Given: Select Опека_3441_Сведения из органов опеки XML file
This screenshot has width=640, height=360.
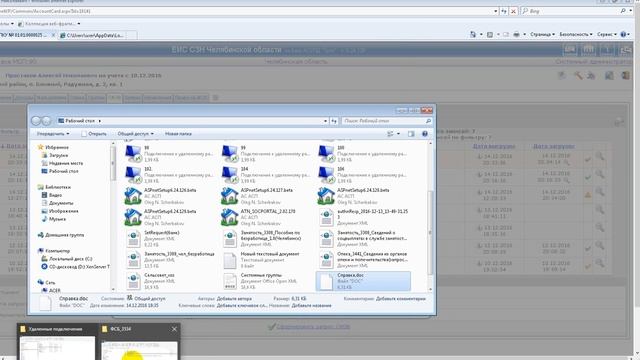Looking at the screenshot, I should 363,260.
